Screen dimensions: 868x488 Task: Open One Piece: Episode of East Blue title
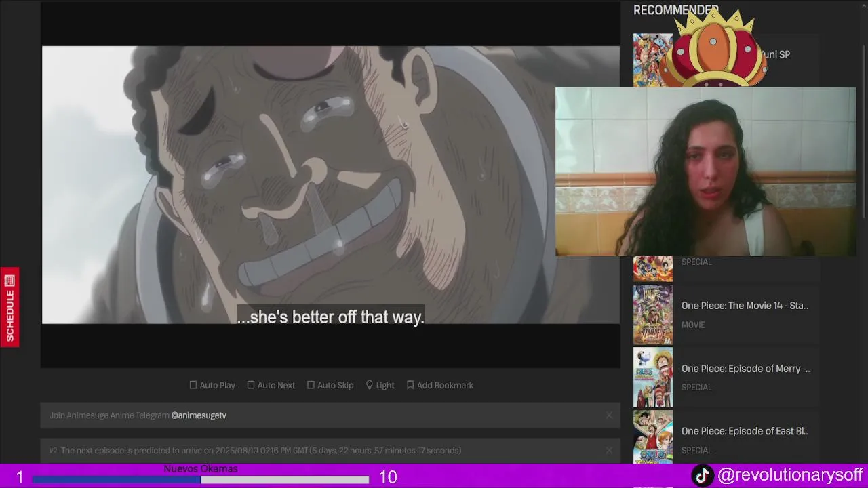745,431
